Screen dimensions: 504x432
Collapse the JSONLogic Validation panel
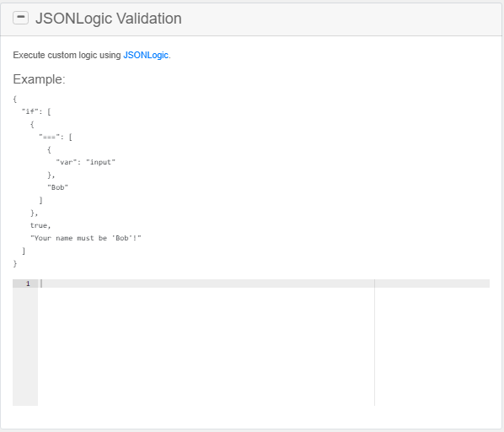[20, 18]
